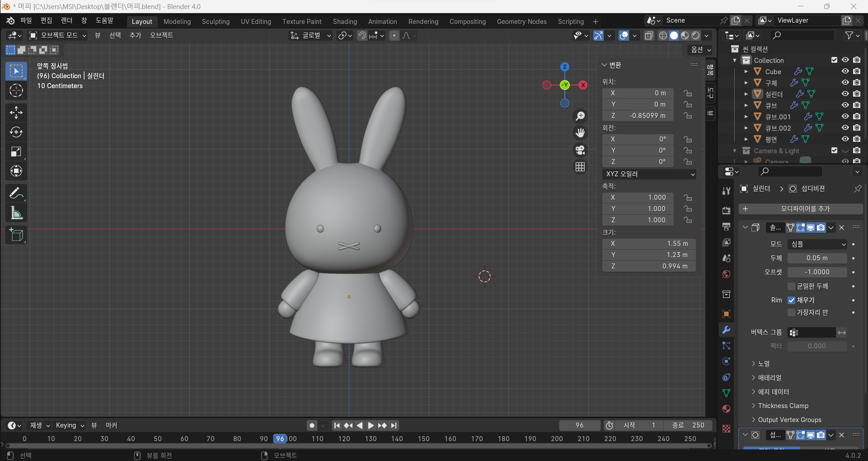Open the 오브젝트 모드 dropdown
This screenshot has width=868, height=461.
point(57,35)
